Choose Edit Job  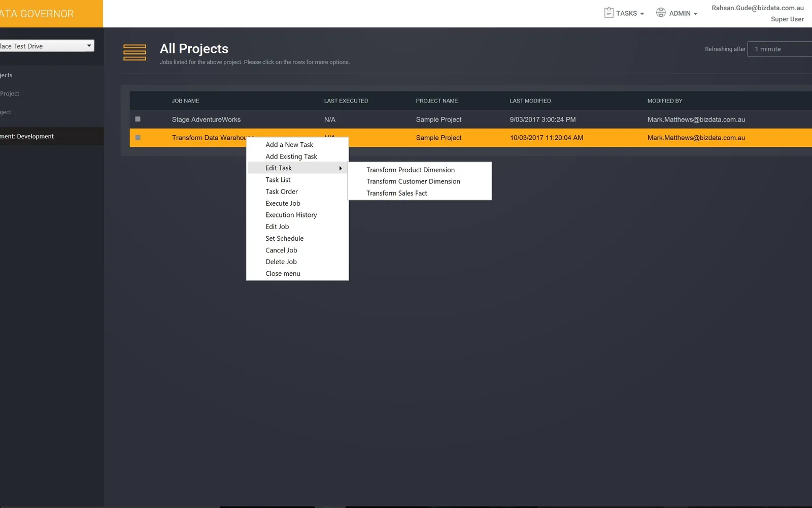[x=297, y=227]
